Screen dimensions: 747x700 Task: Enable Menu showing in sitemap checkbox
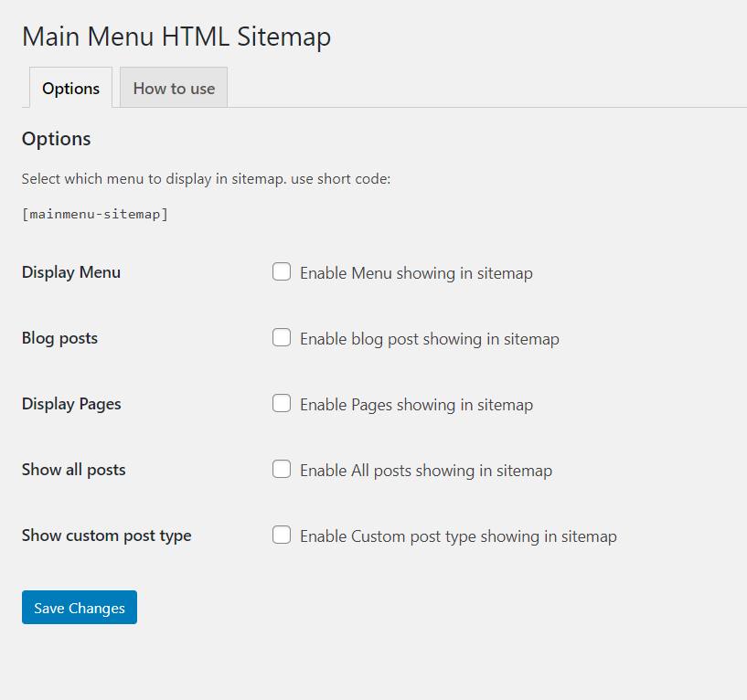282,272
